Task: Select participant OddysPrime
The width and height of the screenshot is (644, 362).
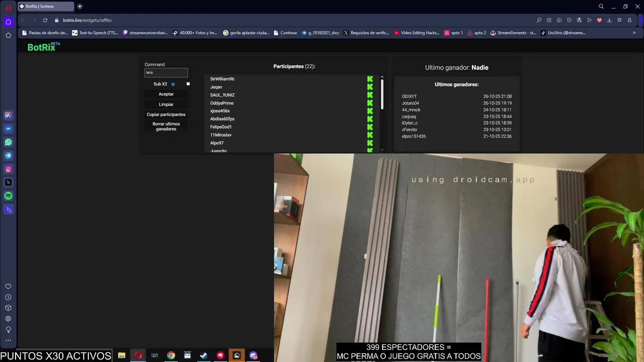Action: 222,103
